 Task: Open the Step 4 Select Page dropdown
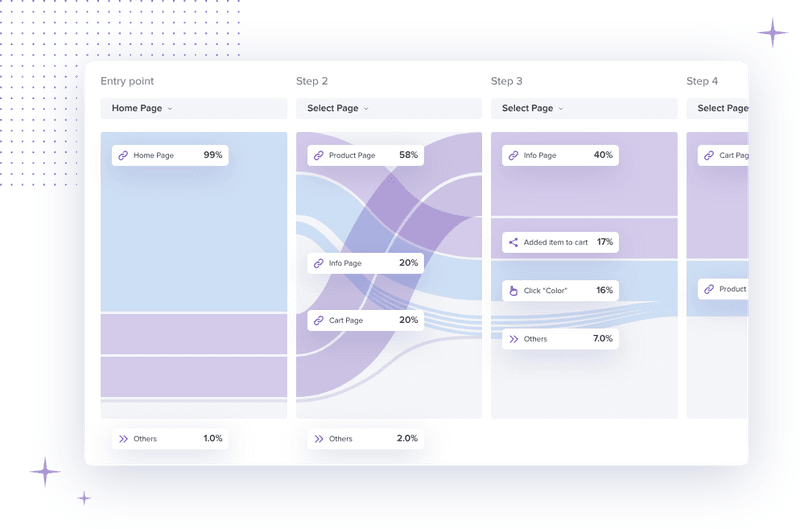click(x=722, y=109)
